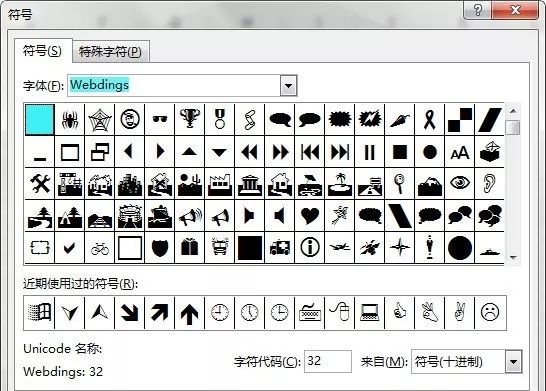Select the highlighted blank space symbol
This screenshot has width=546, height=391.
[x=40, y=120]
